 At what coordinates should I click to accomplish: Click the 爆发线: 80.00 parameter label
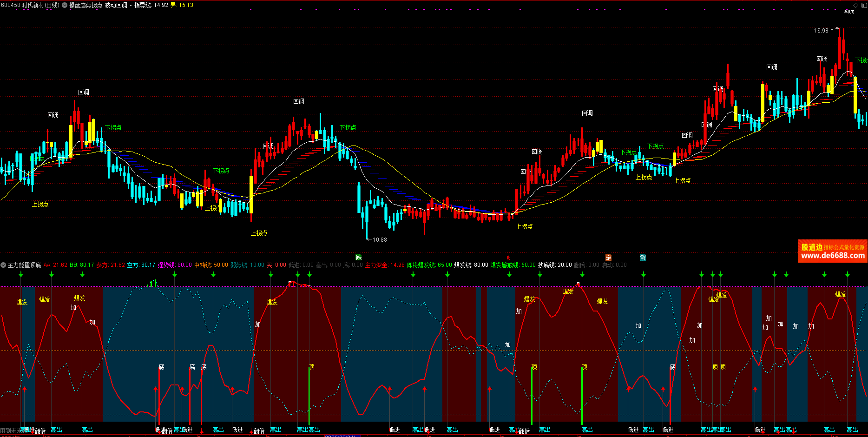(x=471, y=265)
